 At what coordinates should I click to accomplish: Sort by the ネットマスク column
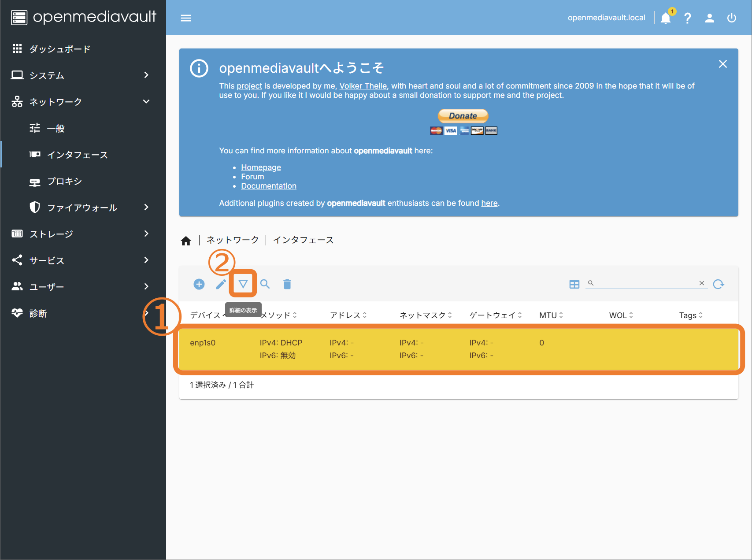pyautogui.click(x=426, y=315)
